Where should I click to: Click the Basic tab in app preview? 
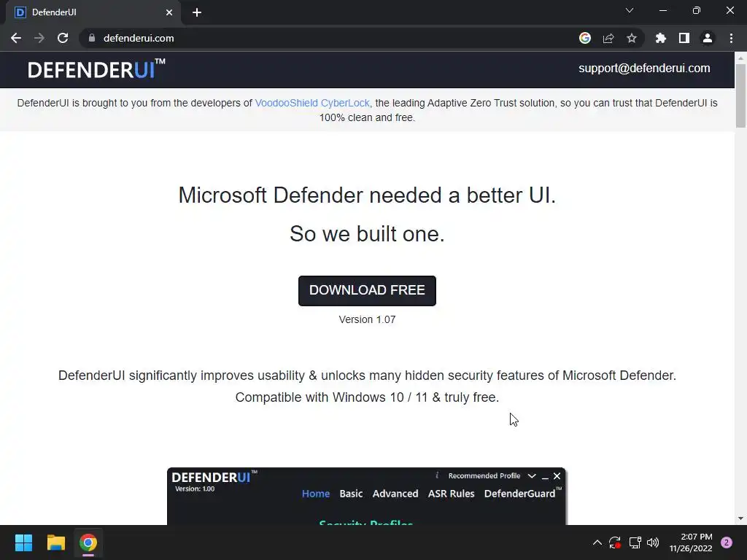[351, 494]
